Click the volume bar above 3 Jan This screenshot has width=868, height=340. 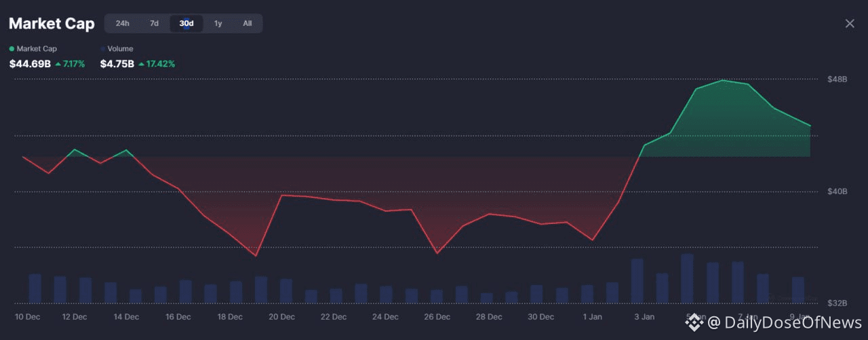pyautogui.click(x=637, y=281)
